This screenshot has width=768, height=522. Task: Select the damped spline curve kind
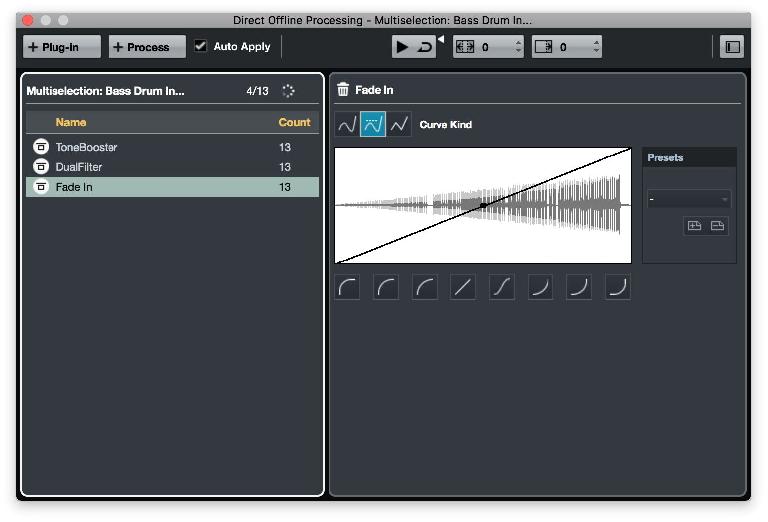pyautogui.click(x=373, y=124)
